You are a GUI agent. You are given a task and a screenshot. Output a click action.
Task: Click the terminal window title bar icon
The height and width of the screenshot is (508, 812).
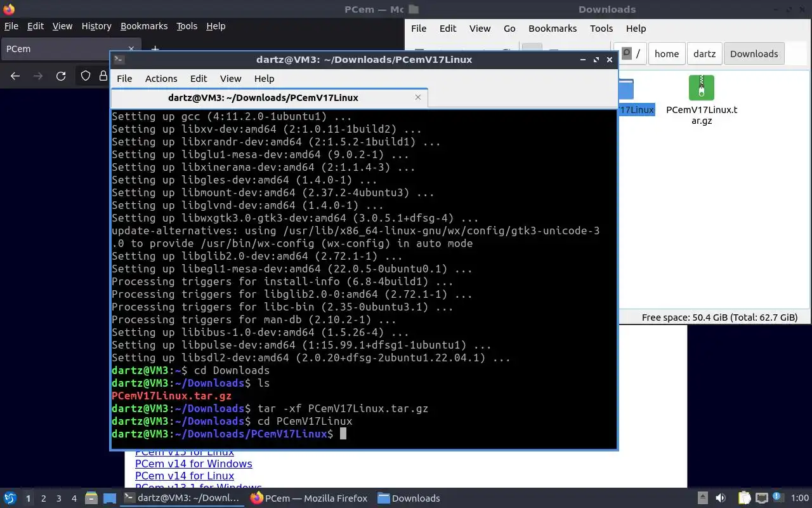click(x=119, y=59)
